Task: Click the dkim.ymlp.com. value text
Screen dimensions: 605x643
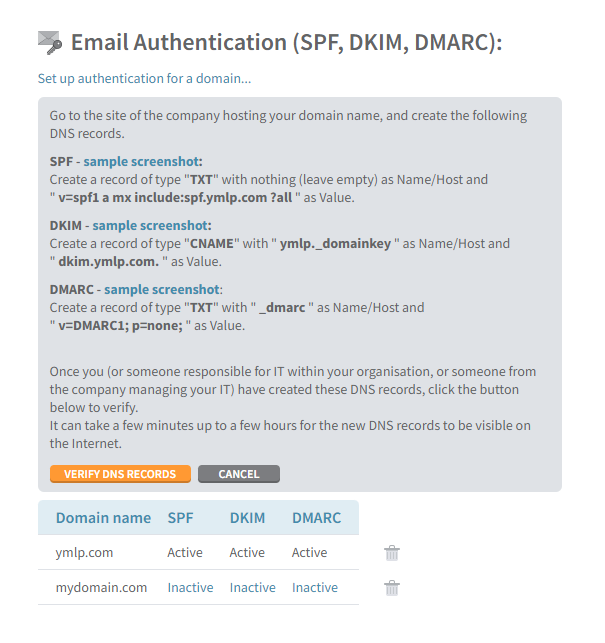Action: click(x=109, y=262)
